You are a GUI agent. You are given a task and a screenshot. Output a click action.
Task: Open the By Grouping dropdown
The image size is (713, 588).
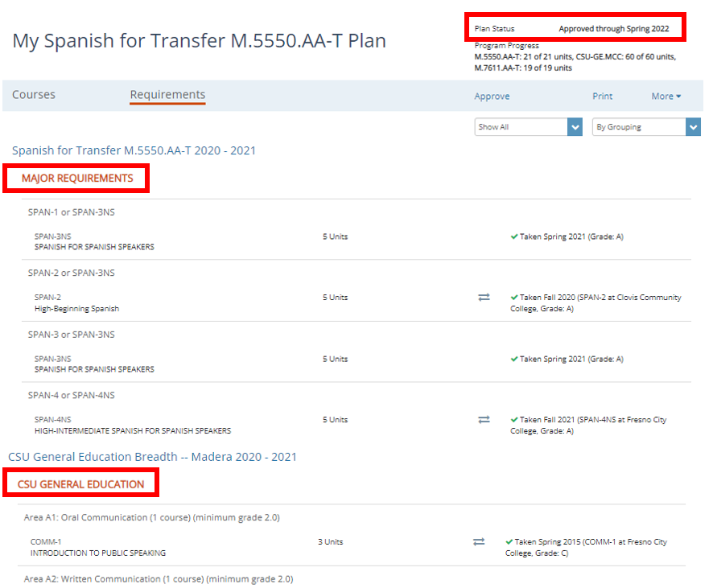click(x=646, y=127)
